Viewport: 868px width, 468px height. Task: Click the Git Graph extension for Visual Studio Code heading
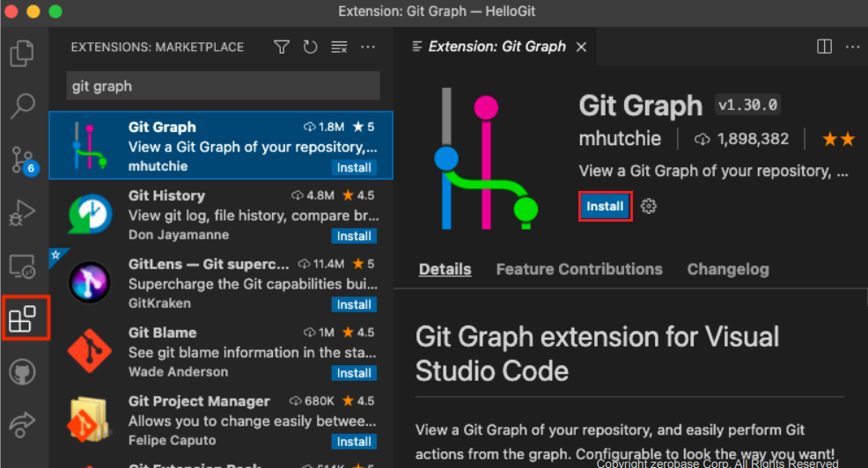click(598, 354)
